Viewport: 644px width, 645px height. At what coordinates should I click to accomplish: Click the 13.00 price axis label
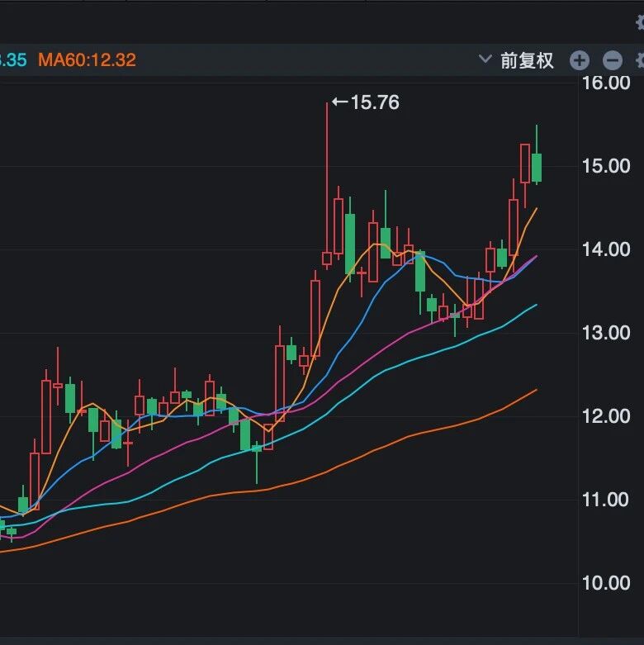coord(606,333)
